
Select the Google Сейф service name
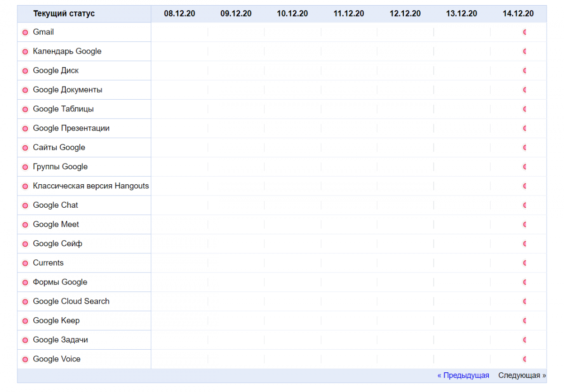tap(58, 244)
